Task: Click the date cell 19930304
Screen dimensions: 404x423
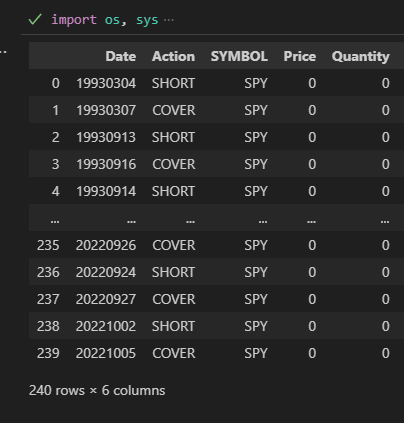Action: pos(106,83)
